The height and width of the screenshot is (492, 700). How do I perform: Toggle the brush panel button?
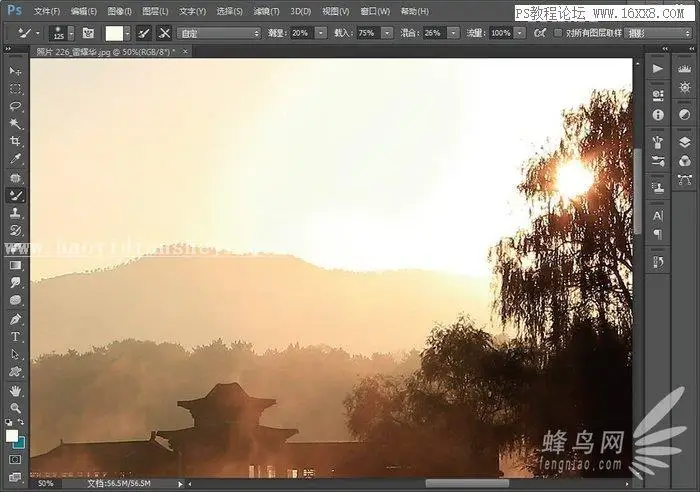pos(88,33)
